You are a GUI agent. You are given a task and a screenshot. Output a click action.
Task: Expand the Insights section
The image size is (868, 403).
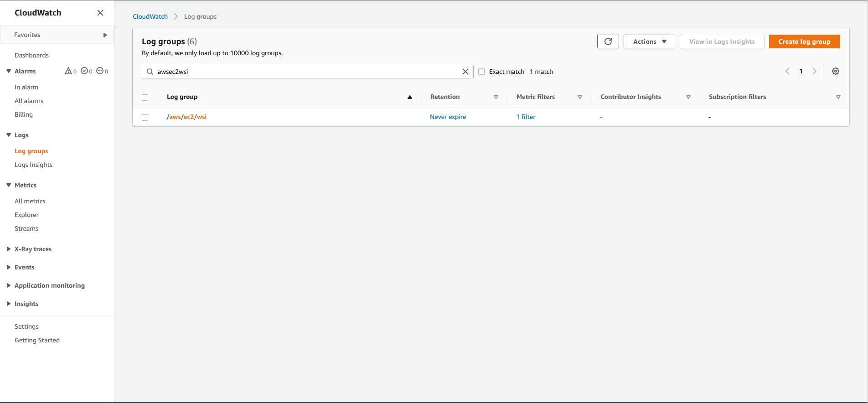coord(9,304)
